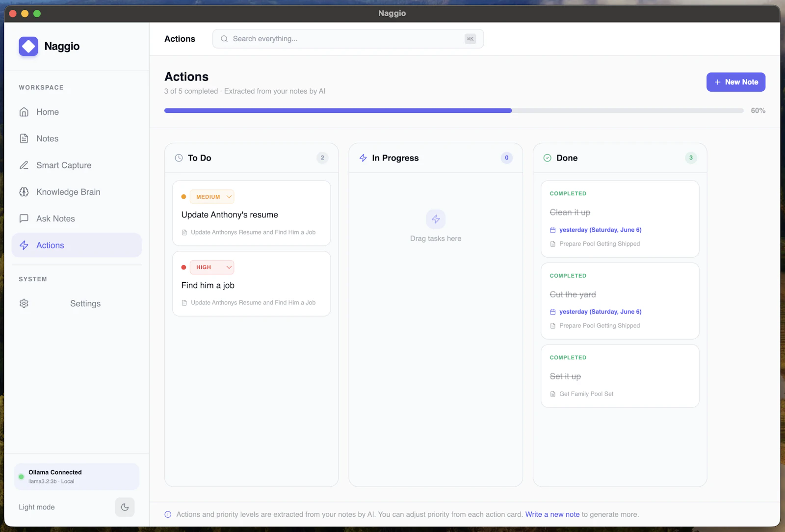Viewport: 785px width, 532px height.
Task: Click the medium priority orange dot
Action: (183, 197)
